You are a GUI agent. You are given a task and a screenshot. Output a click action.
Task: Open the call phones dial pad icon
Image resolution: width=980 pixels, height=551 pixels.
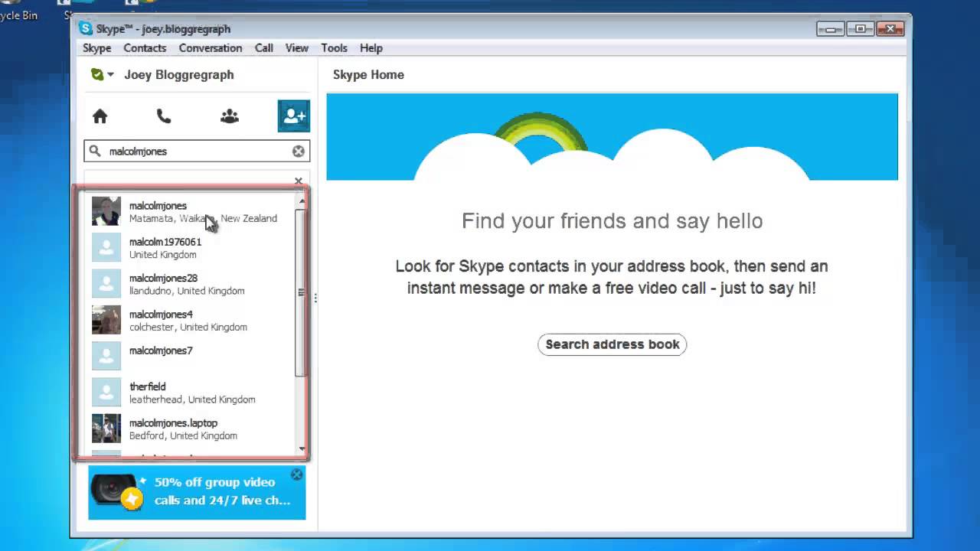click(x=164, y=116)
